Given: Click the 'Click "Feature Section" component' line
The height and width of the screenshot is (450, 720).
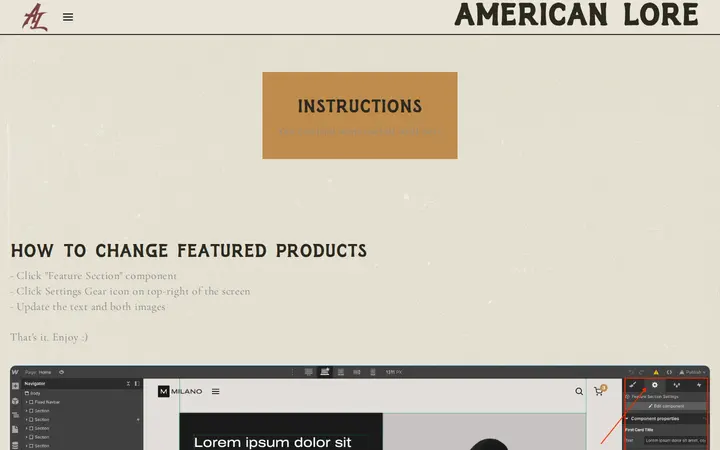Looking at the screenshot, I should [93, 276].
